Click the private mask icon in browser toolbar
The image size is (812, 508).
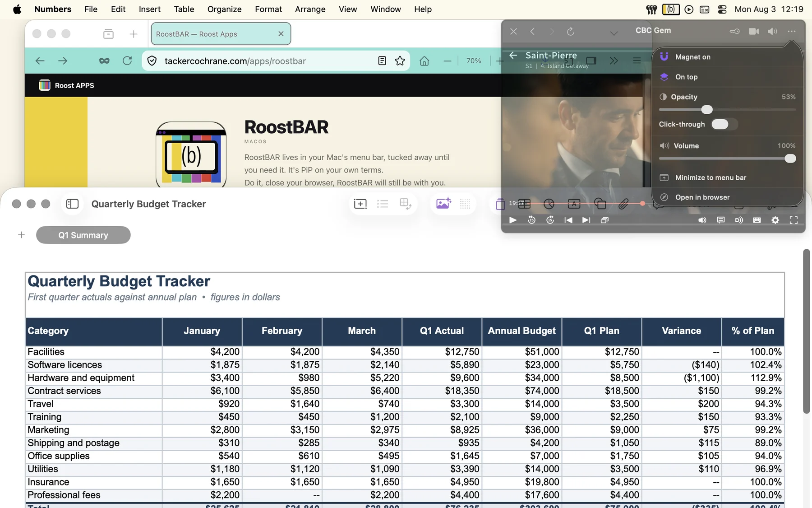pos(104,61)
